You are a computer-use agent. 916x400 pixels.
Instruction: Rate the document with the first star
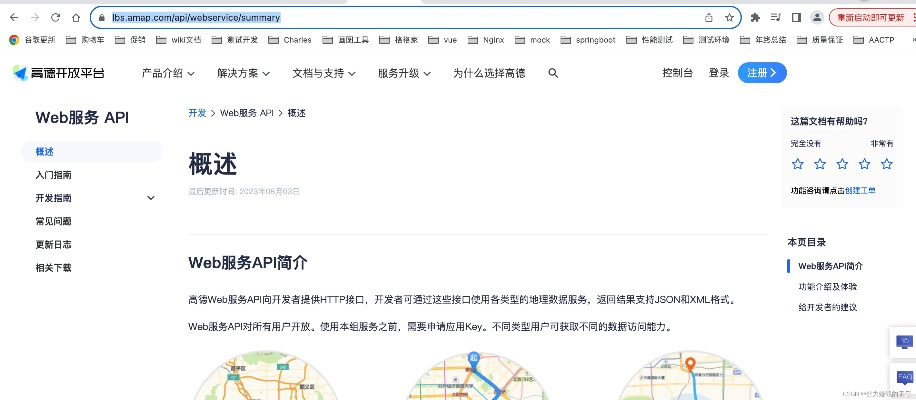pos(798,163)
